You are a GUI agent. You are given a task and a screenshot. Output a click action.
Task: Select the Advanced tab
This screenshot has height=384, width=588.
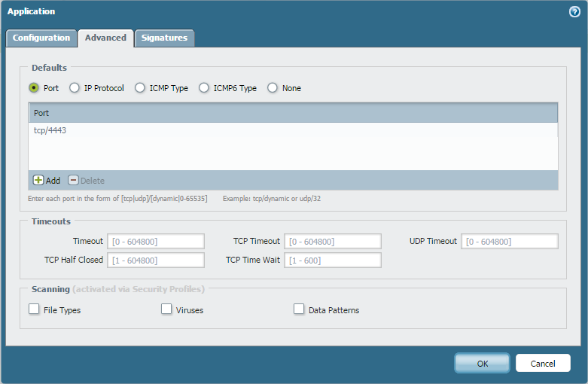105,38
